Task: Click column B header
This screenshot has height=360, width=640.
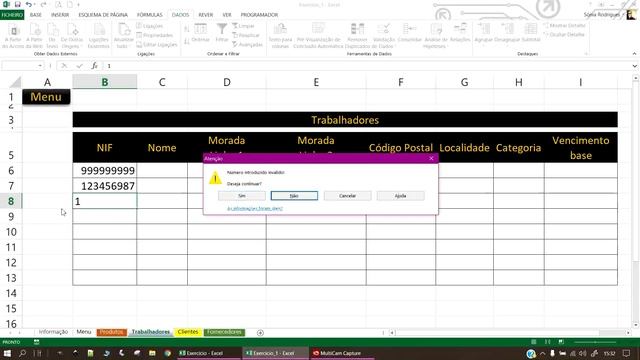Action: click(105, 82)
